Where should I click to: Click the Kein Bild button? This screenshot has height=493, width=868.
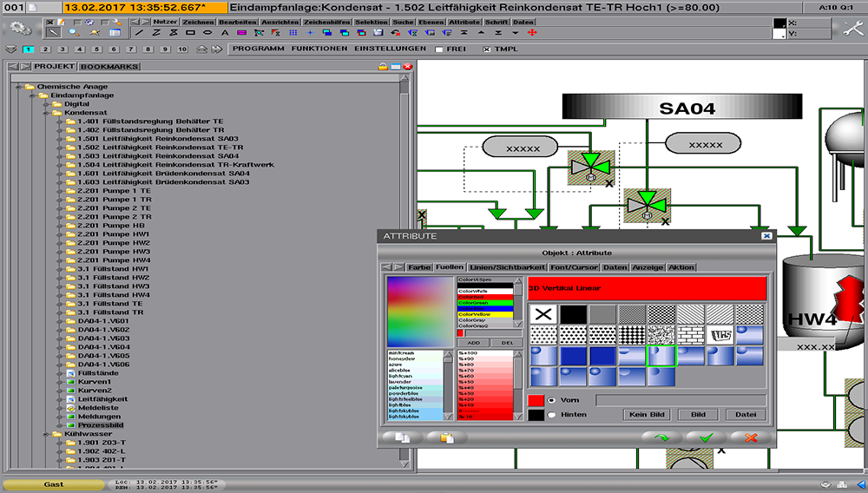point(647,414)
